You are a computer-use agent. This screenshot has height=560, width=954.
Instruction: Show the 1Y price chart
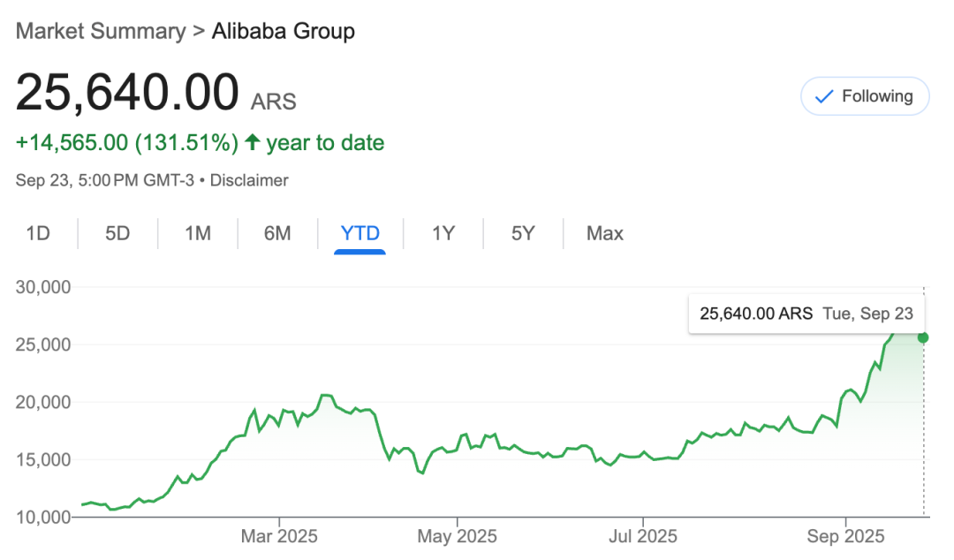click(x=443, y=233)
